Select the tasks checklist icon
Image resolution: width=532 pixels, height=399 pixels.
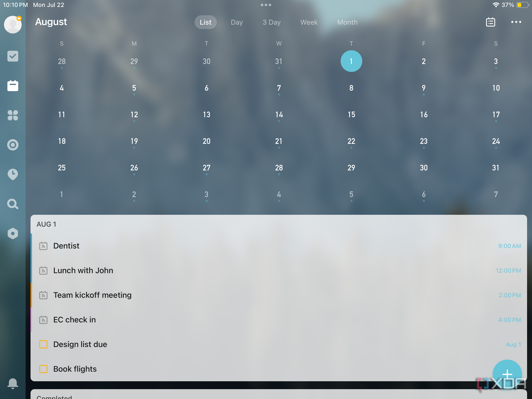pyautogui.click(x=13, y=56)
